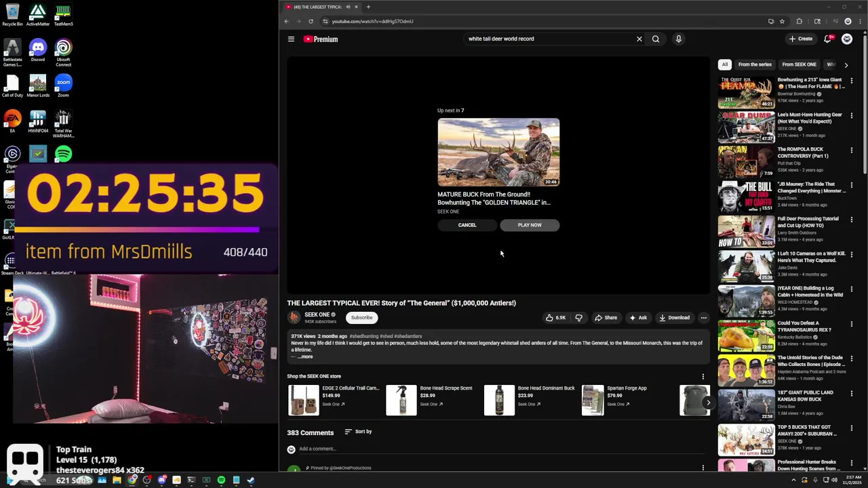Open TOP 5 BUCKS THAT GOT AWAY video
The image size is (868, 488).
[x=746, y=440]
